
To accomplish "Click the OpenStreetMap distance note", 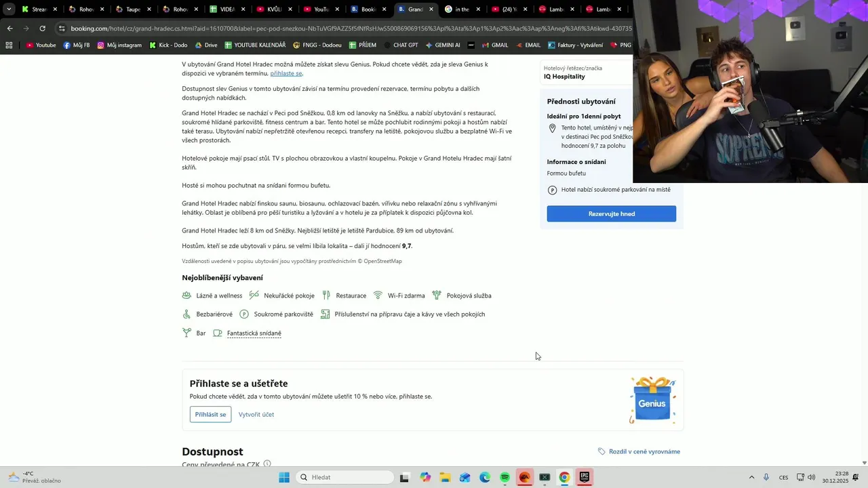I will pyautogui.click(x=292, y=261).
